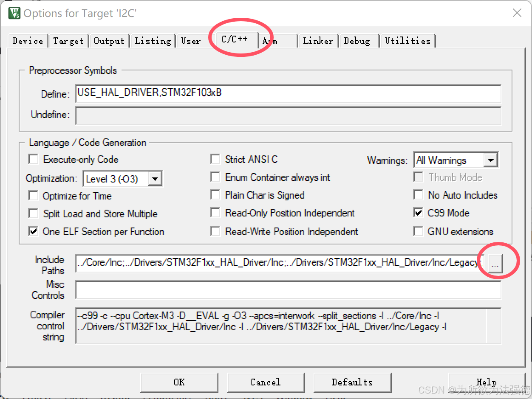Open the Listing tab
The image size is (532, 399).
[x=153, y=41]
